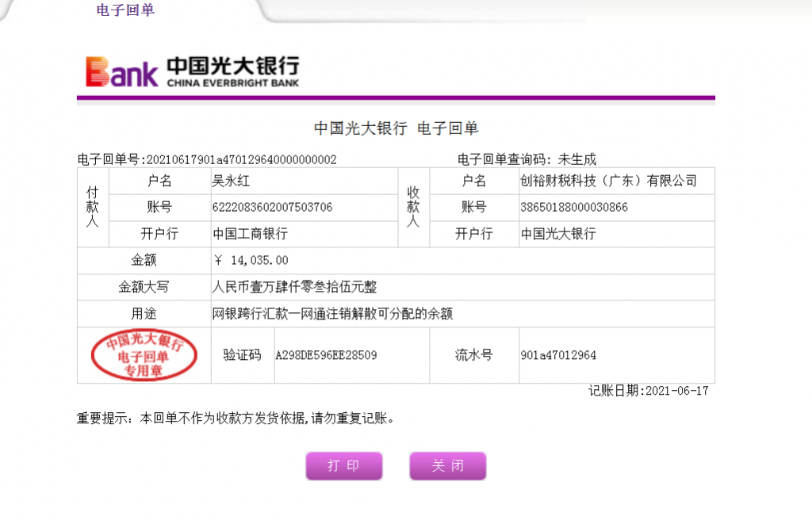812x520 pixels.
Task: Select payee name 创裕财税科技（广东）有限公司
Action: pyautogui.click(x=608, y=181)
